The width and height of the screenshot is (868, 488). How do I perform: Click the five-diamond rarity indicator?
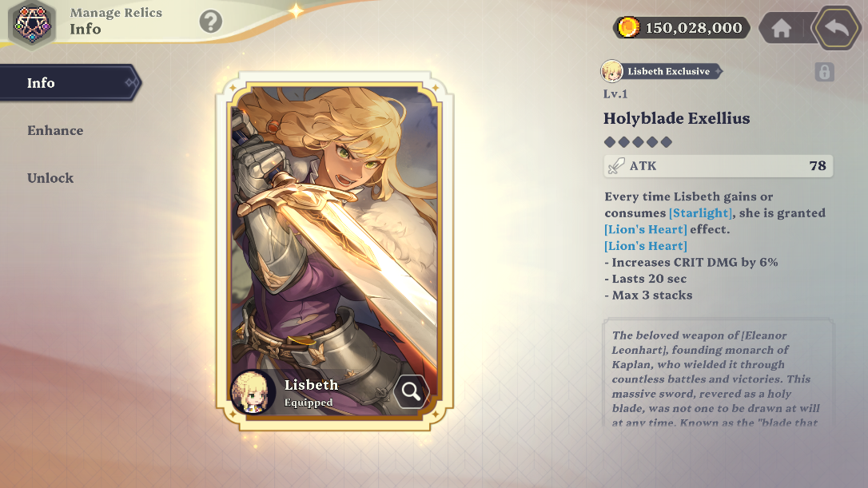click(638, 142)
